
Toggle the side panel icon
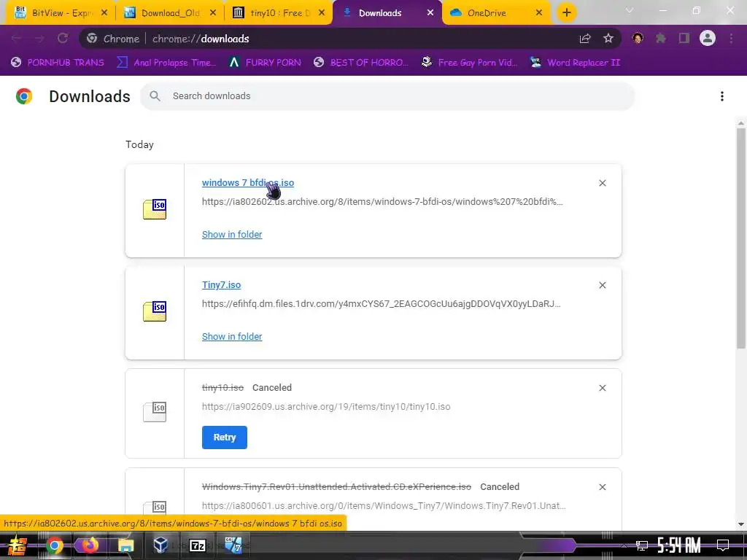684,38
